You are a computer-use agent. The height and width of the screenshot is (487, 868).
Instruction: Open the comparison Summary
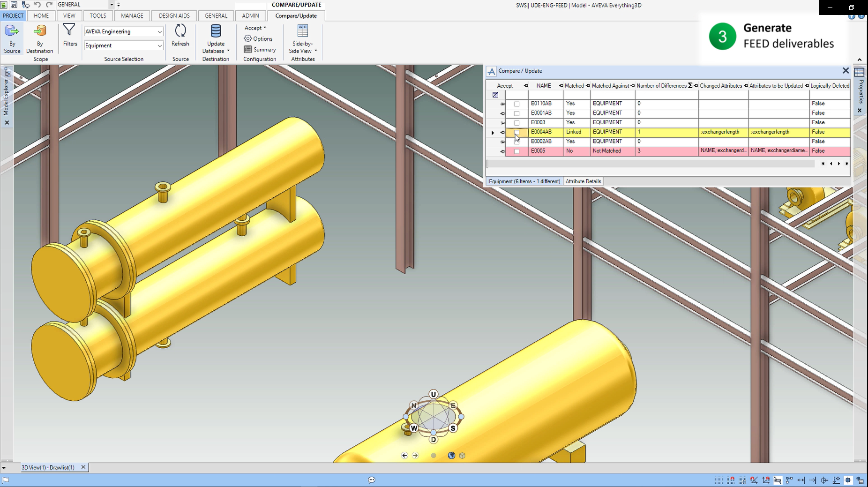247,49
